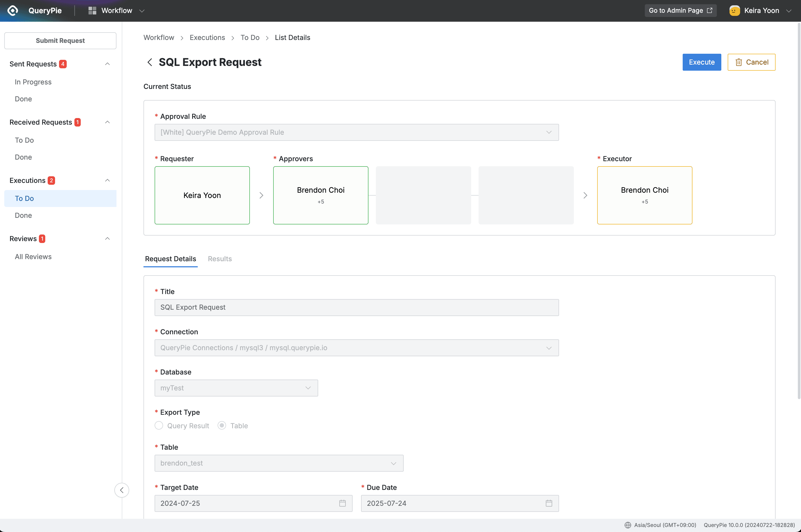Collapse the Sent Requests section
The width and height of the screenshot is (801, 532).
pyautogui.click(x=107, y=64)
